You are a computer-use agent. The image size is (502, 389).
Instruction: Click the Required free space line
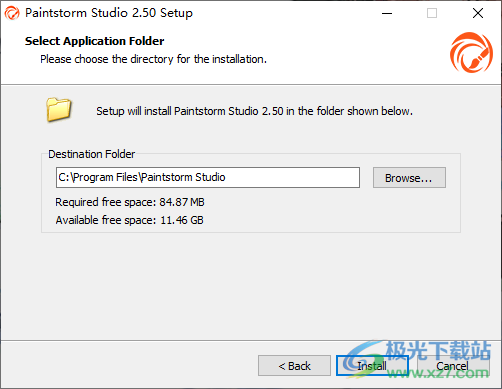pos(130,202)
